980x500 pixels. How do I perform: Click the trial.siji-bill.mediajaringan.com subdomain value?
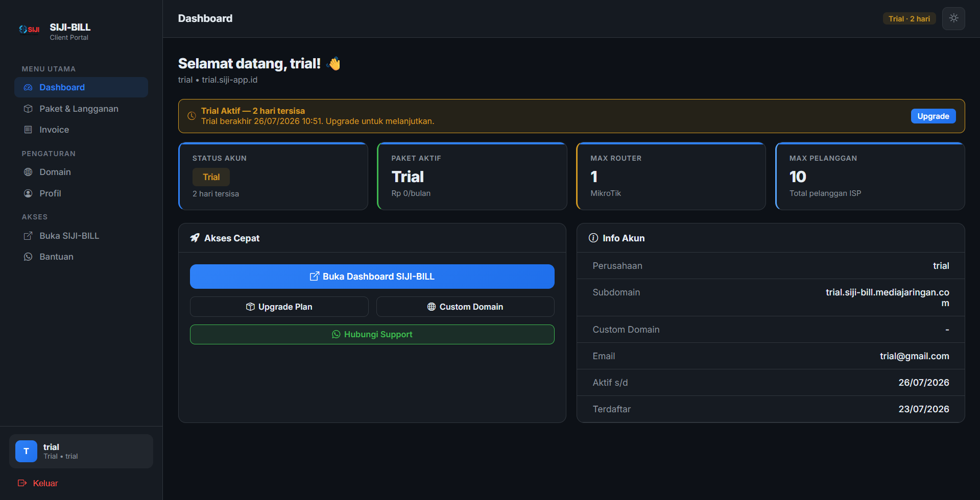click(x=887, y=297)
